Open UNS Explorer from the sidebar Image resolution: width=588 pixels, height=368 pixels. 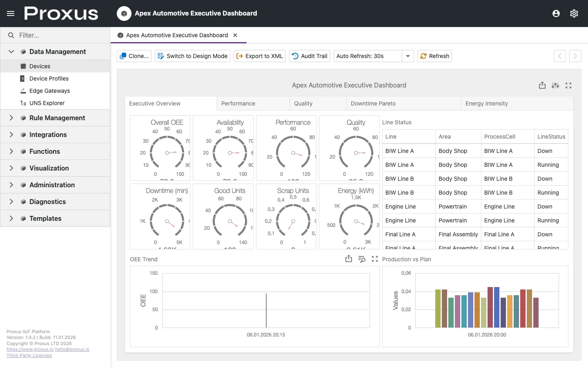pos(46,103)
